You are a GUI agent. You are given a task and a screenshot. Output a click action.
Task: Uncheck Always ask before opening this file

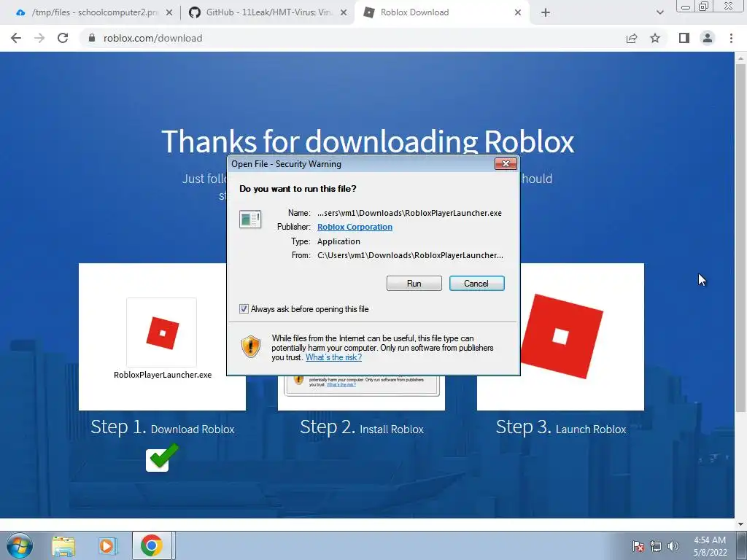pyautogui.click(x=244, y=308)
